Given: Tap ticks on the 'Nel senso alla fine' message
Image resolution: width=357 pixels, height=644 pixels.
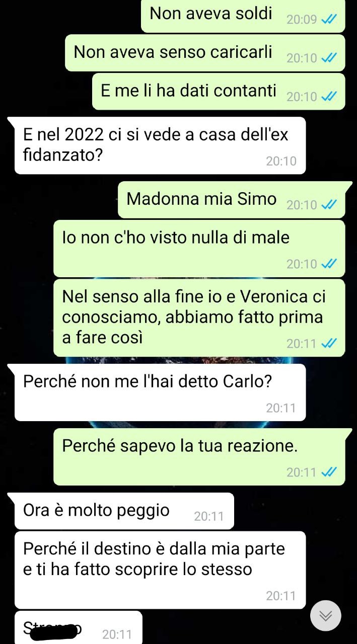Looking at the screenshot, I should pyautogui.click(x=329, y=343).
